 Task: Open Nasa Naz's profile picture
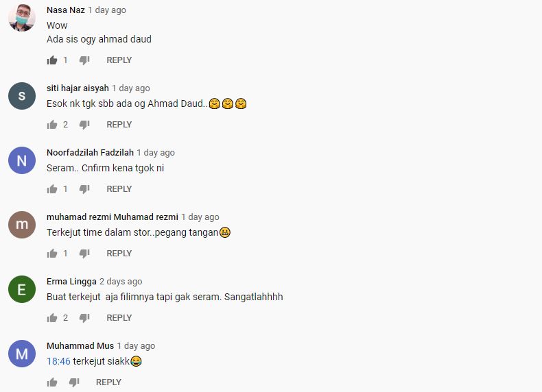coord(22,18)
